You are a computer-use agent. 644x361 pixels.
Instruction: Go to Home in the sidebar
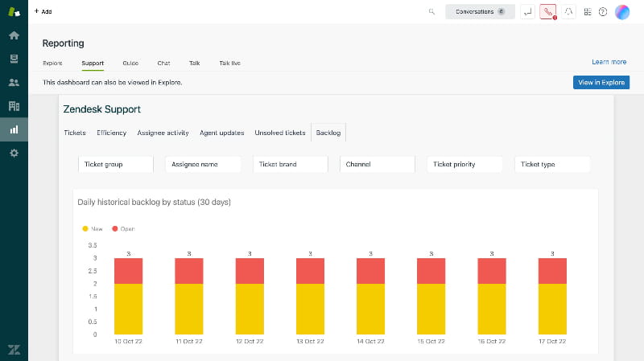tap(14, 35)
